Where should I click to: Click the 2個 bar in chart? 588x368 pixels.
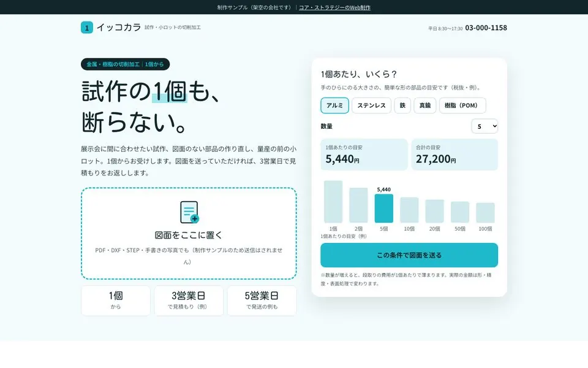click(x=358, y=205)
